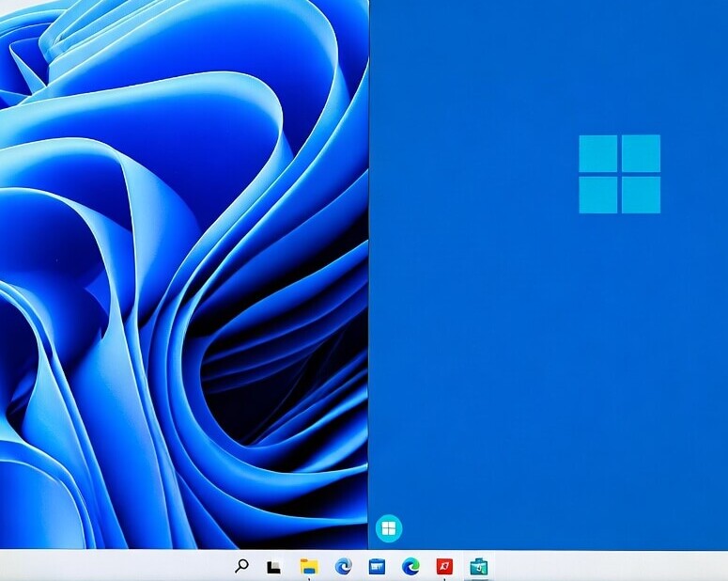Launch File Explorer folder icon
This screenshot has height=581, width=728.
(308, 566)
